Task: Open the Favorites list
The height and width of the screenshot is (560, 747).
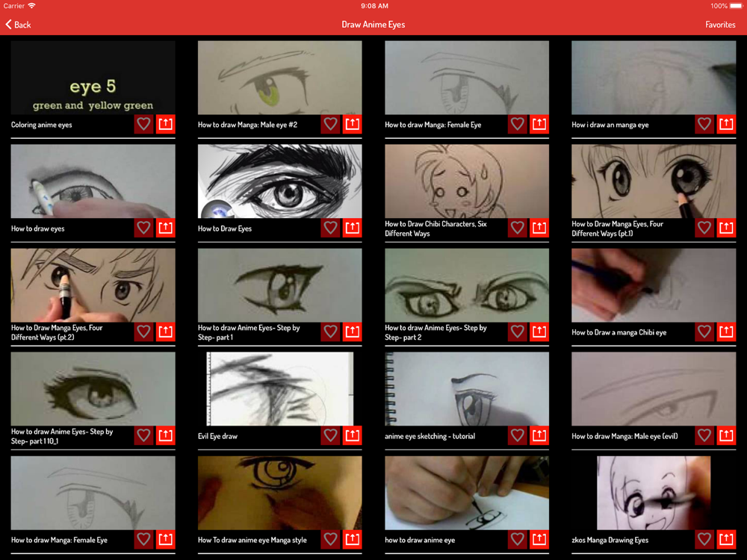Action: click(720, 25)
